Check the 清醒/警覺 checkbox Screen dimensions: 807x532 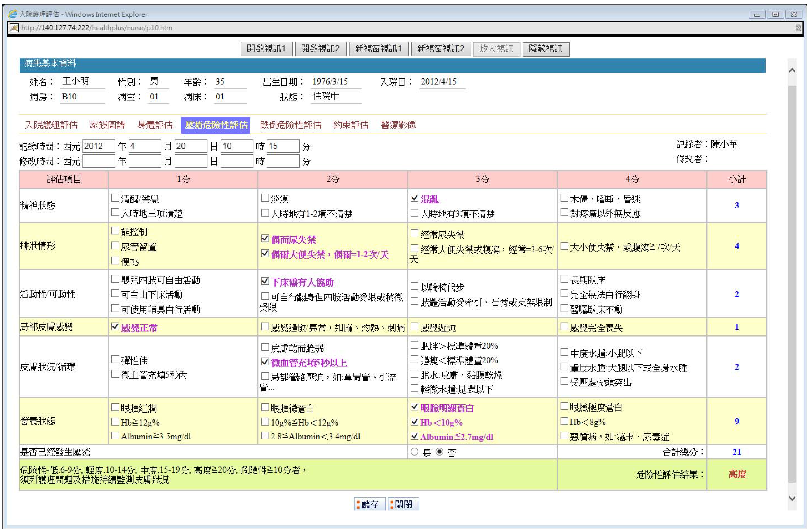pyautogui.click(x=115, y=198)
